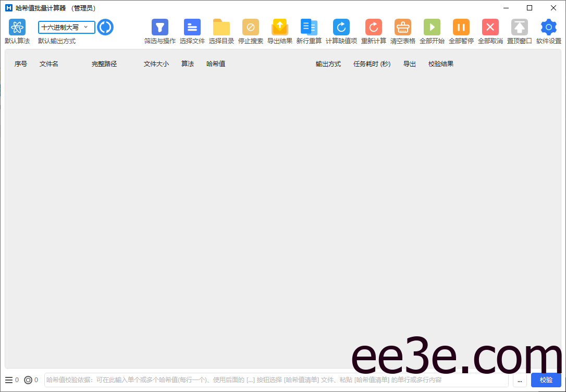Viewport: 566px width, 392px height.
Task: Open the 默认算法 algorithm selector
Action: click(17, 27)
